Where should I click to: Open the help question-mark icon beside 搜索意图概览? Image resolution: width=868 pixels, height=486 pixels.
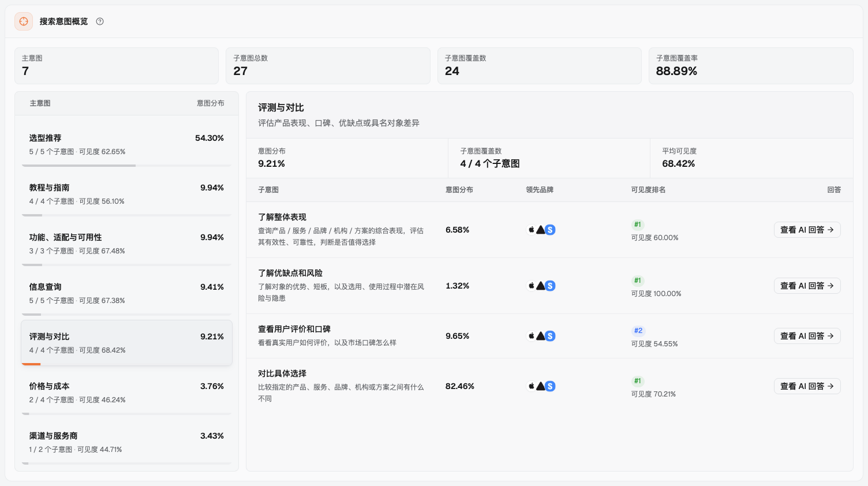[100, 21]
